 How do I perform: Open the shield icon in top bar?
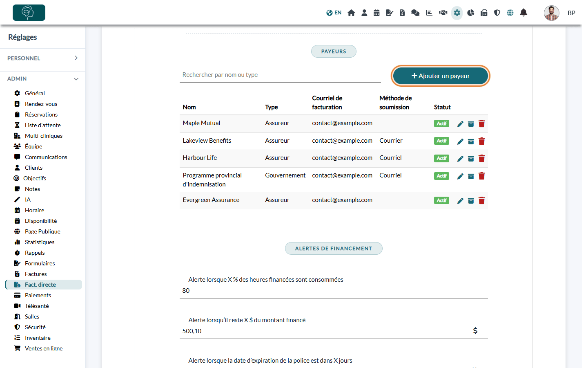[497, 13]
